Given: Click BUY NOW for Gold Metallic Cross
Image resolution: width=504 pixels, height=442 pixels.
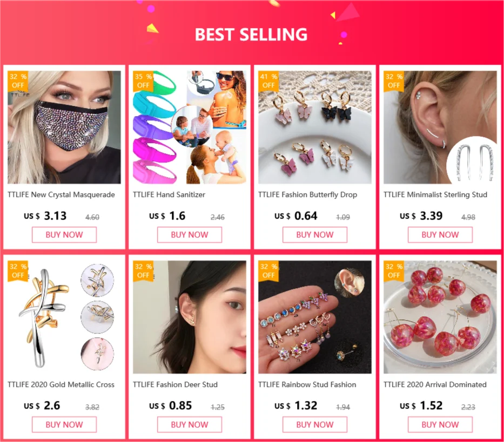Looking at the screenshot, I should [x=64, y=425].
